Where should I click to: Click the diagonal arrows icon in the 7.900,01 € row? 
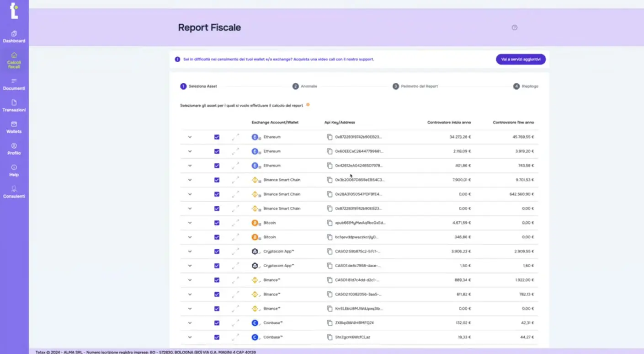[x=235, y=180]
